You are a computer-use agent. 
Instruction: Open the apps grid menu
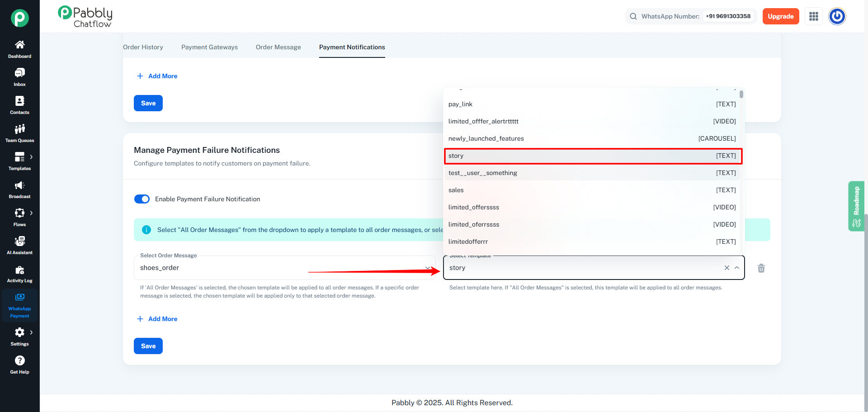(x=814, y=16)
